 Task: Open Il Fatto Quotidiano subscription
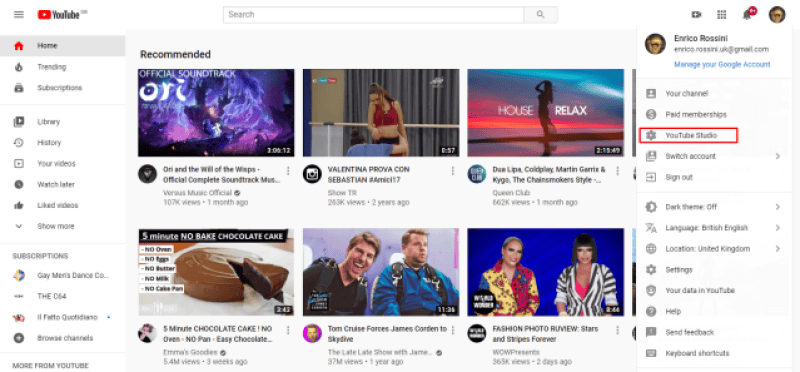click(63, 317)
